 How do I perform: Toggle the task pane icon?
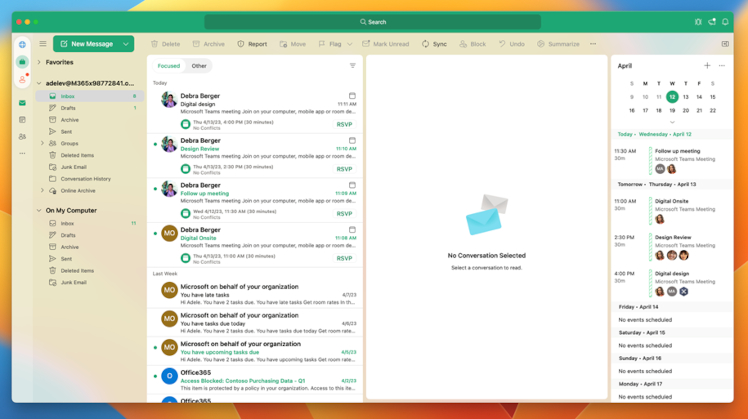pyautogui.click(x=725, y=44)
